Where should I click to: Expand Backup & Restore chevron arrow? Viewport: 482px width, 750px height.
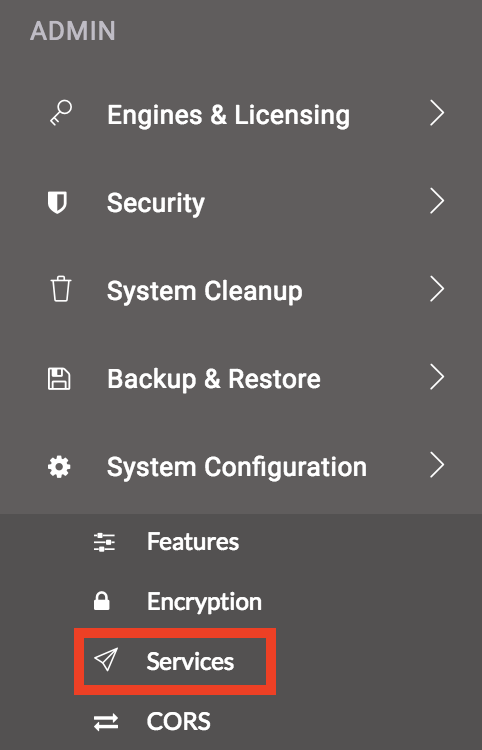437,377
